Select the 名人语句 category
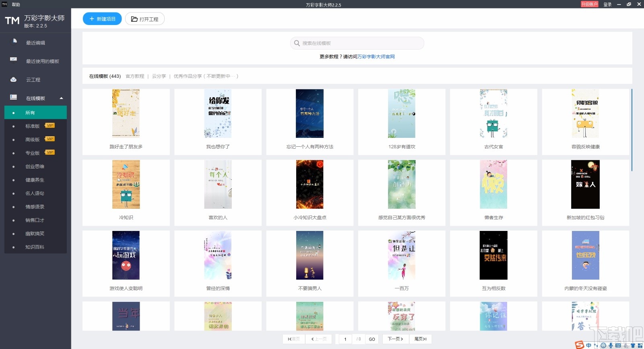Image resolution: width=644 pixels, height=349 pixels. click(35, 193)
